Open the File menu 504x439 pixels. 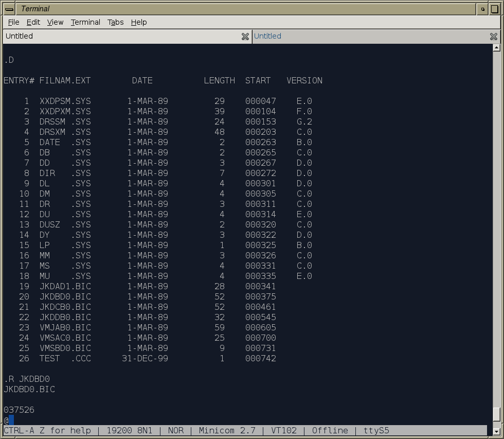tap(14, 22)
